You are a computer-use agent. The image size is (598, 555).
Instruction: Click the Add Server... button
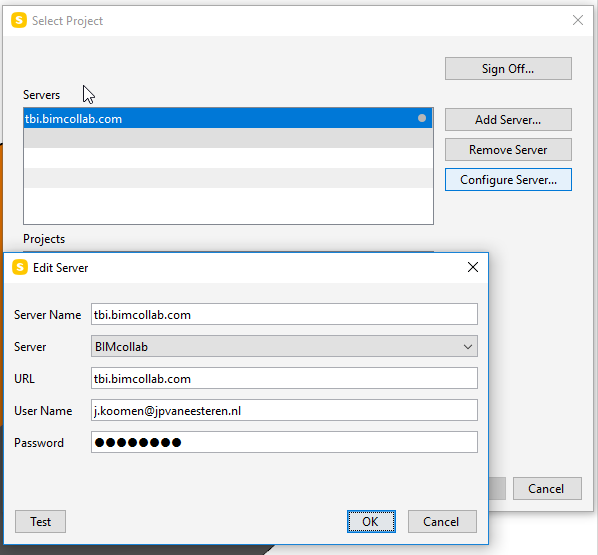point(508,120)
